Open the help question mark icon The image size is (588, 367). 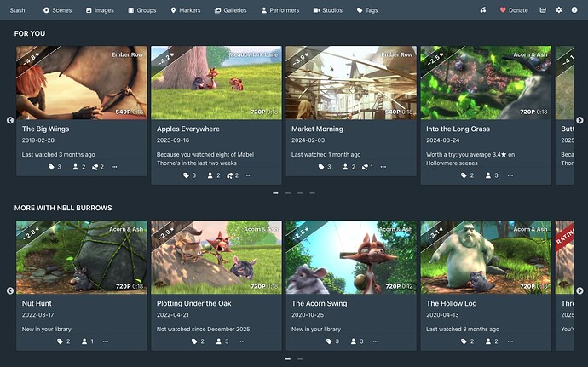[x=574, y=10]
